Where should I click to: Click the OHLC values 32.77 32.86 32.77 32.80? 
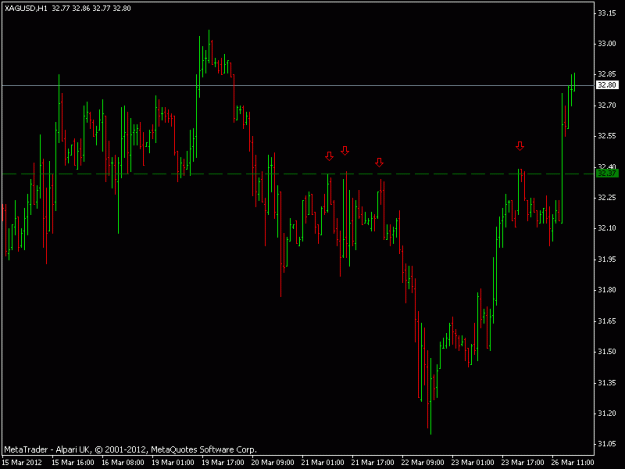coord(91,8)
